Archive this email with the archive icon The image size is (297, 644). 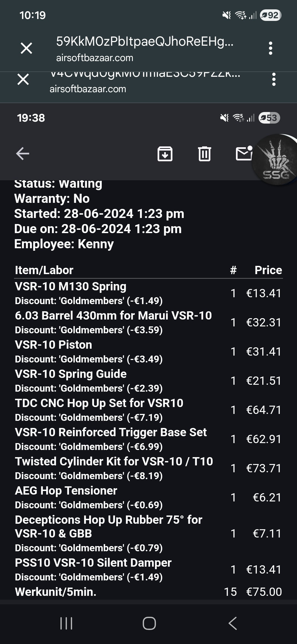pos(165,154)
